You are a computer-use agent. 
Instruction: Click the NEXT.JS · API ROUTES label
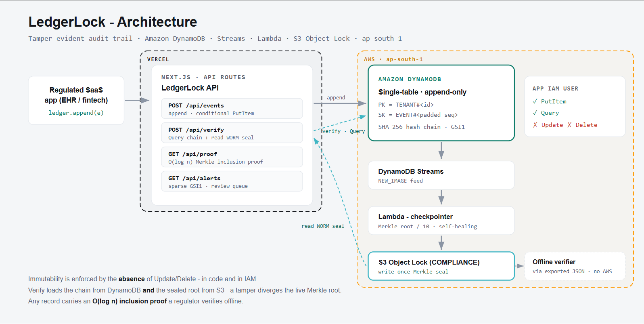coord(203,77)
